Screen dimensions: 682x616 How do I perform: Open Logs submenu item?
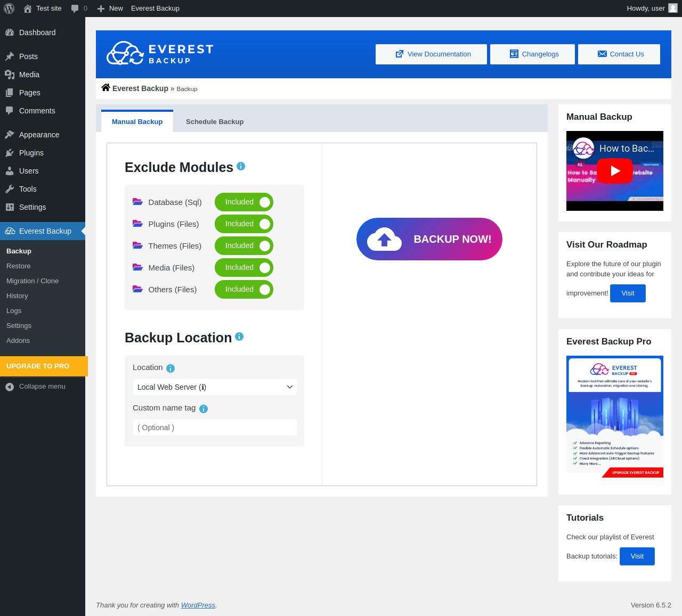pos(43,311)
